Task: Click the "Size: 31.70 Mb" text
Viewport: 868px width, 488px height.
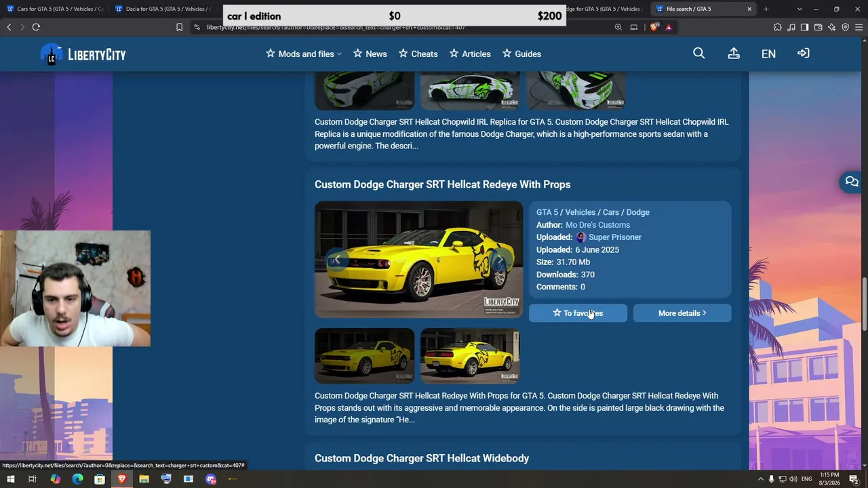Action: (563, 262)
